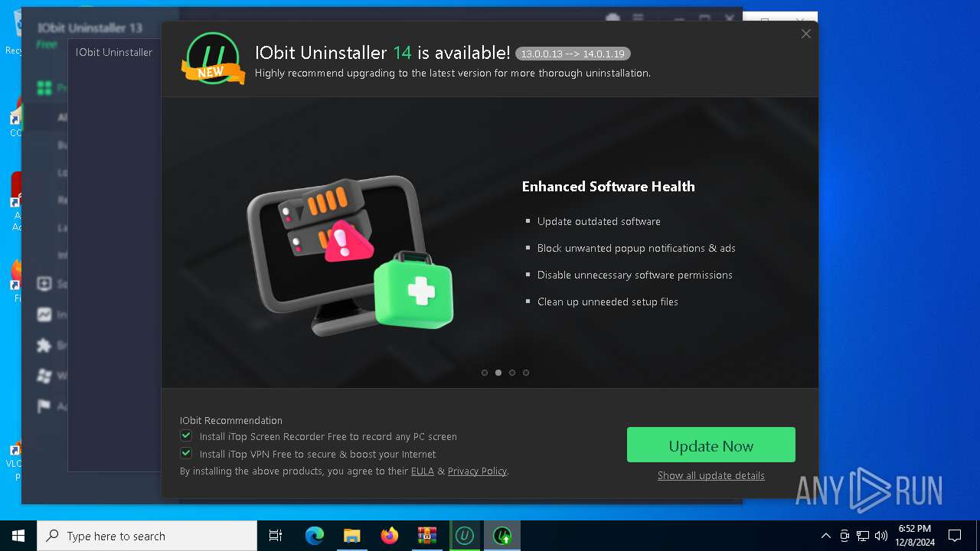980x551 pixels.
Task: Open the notification center
Action: click(x=955, y=536)
